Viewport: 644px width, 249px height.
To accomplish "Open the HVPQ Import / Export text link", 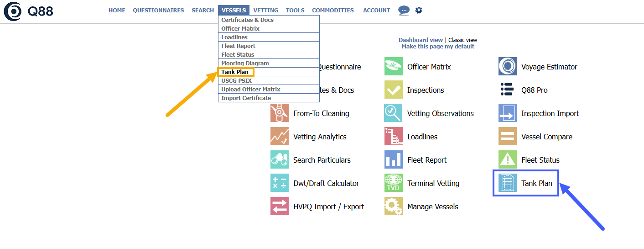I will pos(329,207).
